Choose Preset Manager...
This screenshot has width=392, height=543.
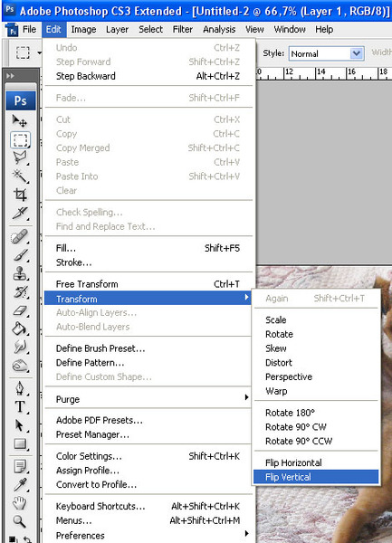pyautogui.click(x=148, y=434)
